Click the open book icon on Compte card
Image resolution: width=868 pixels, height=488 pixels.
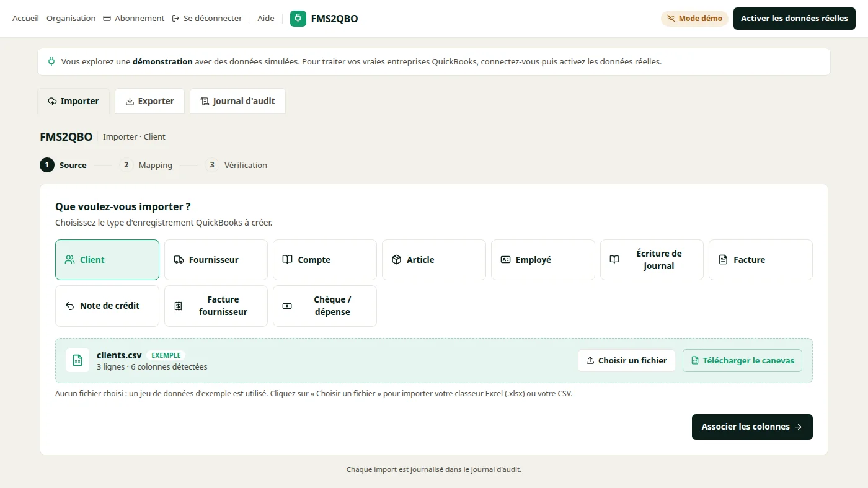pos(288,260)
